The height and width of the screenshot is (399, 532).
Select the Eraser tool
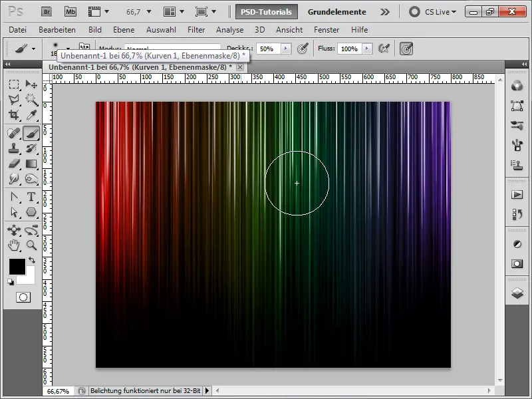click(14, 164)
